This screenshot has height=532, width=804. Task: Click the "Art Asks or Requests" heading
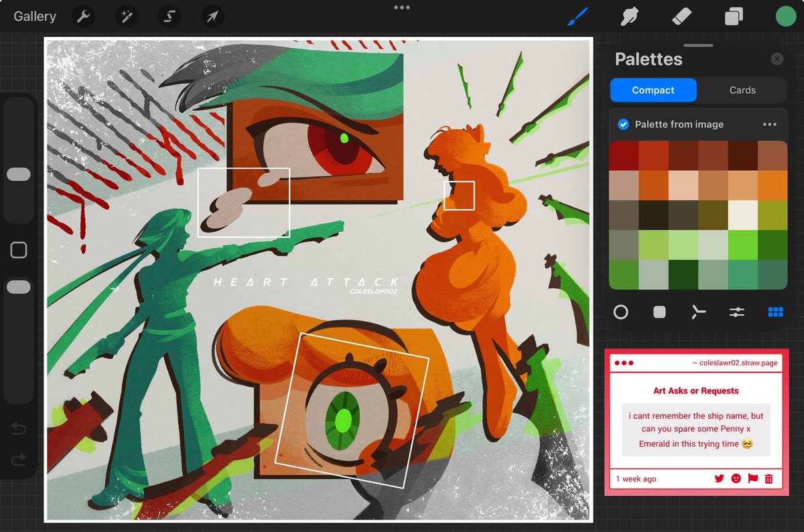[695, 391]
